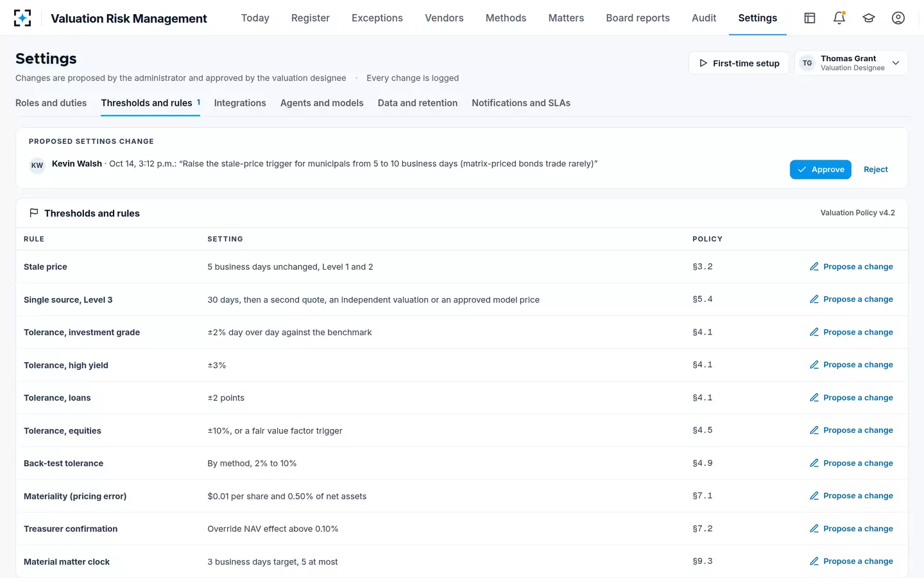Open the Matters nav item
Viewport: 924px width, 578px height.
tap(566, 18)
